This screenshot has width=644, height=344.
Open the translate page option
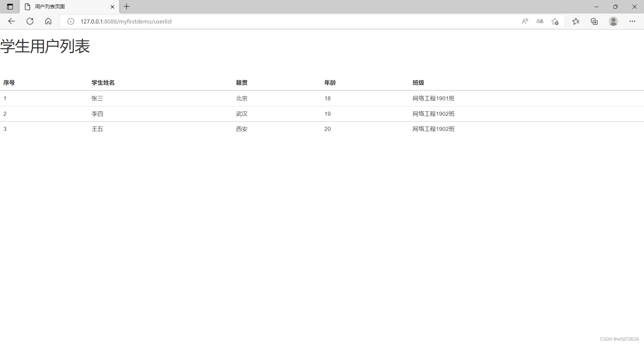tap(540, 21)
